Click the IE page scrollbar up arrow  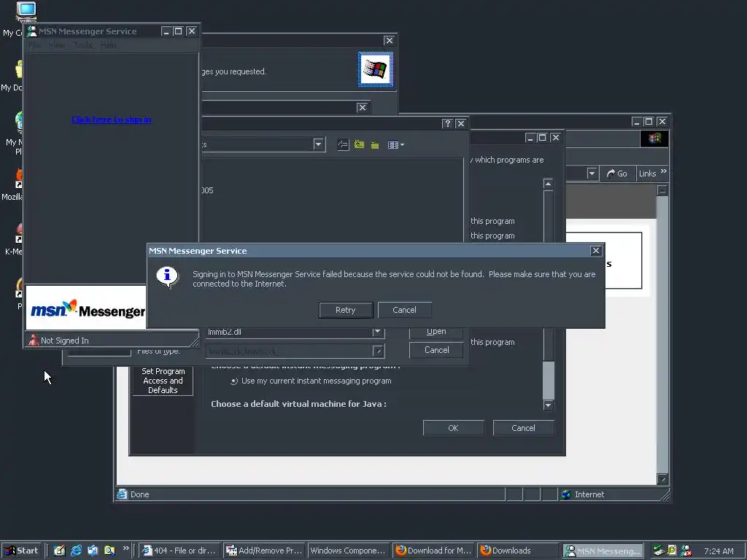(662, 190)
